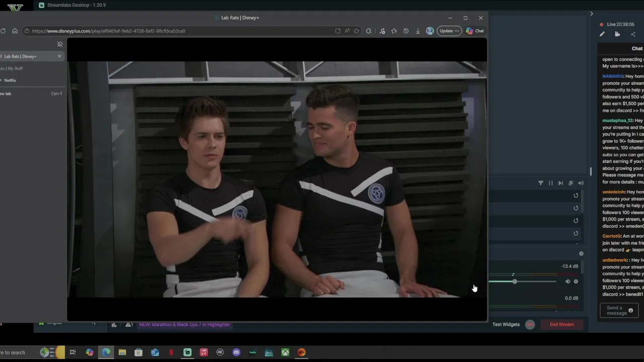Click the Marathon & Black Ops 7 Highlighter notice
Viewport: 644px width, 362px height.
185,324
